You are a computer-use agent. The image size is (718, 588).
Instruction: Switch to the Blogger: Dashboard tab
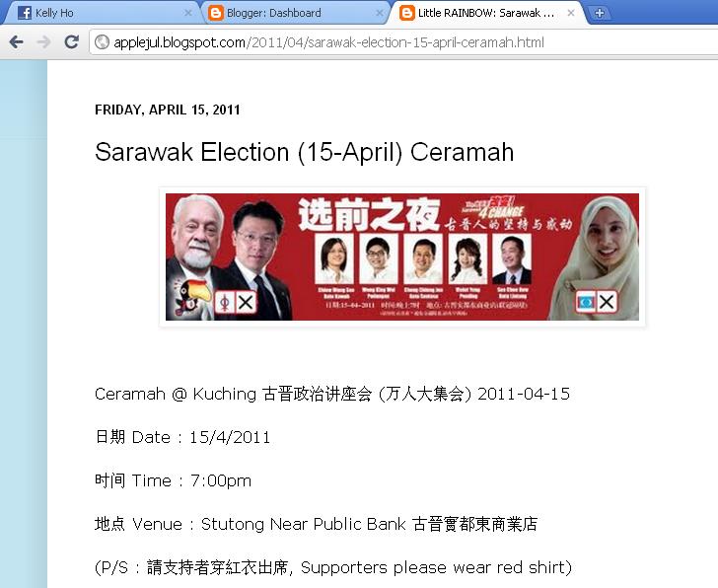click(x=293, y=13)
